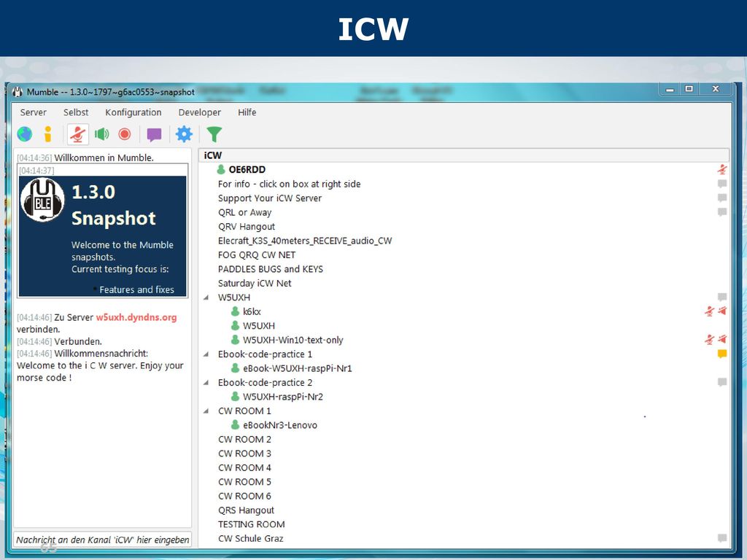Select Elecraft_K3S_40meters_RECEIVE_audio_CW channel
Viewport: 747px width, 560px height.
click(x=305, y=241)
